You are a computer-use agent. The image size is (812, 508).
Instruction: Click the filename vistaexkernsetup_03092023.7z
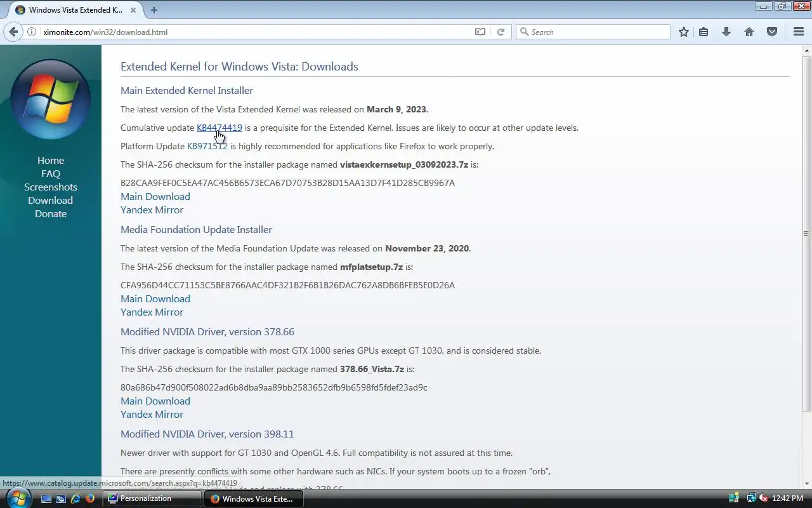(x=404, y=164)
